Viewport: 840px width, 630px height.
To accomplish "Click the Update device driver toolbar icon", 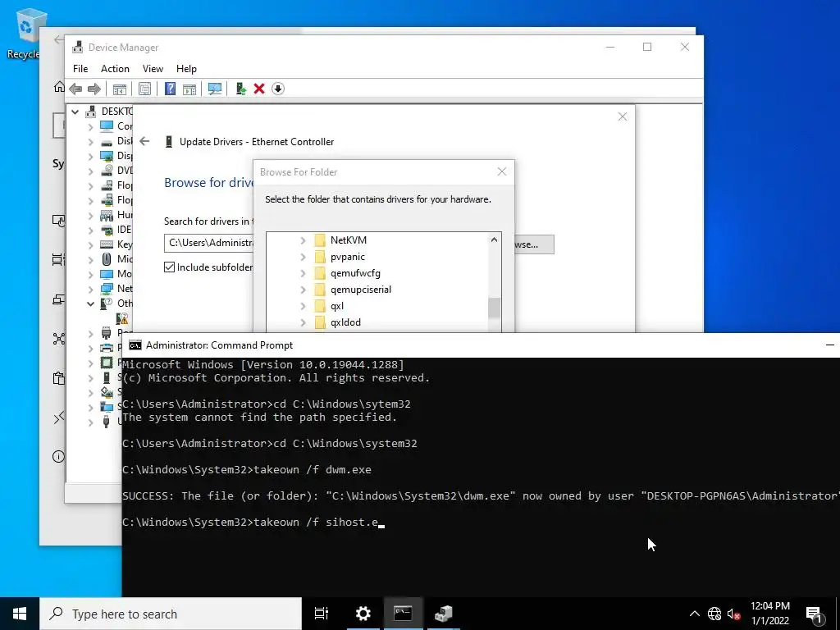I will 240,89.
